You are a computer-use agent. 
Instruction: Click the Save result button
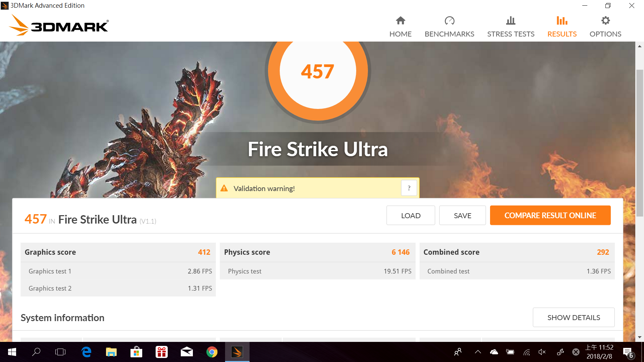click(462, 216)
